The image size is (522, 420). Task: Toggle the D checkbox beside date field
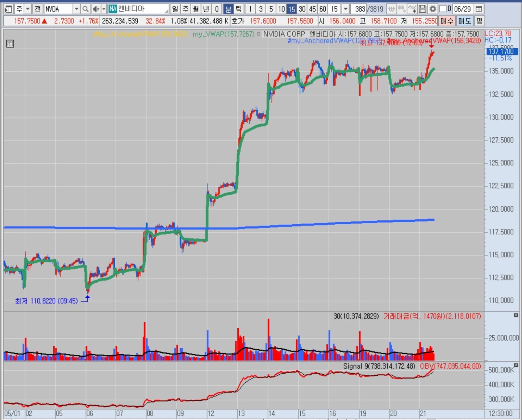(x=443, y=9)
